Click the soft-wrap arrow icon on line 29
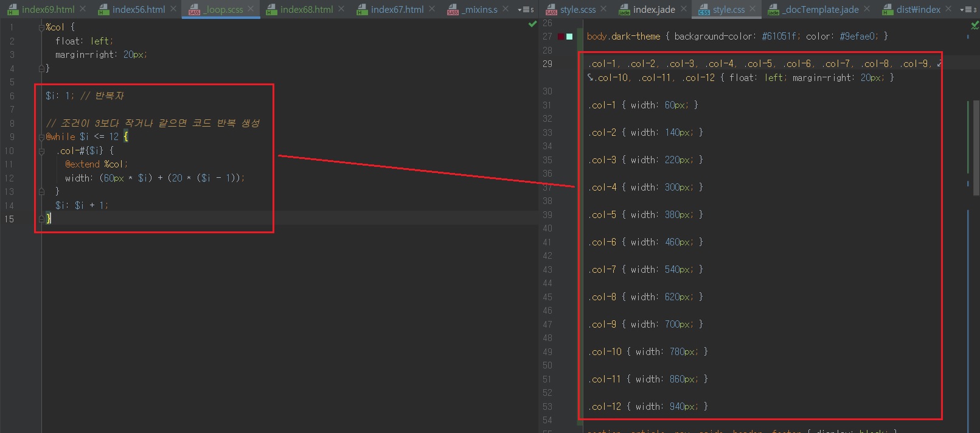Viewport: 980px width, 433px height. (939, 63)
